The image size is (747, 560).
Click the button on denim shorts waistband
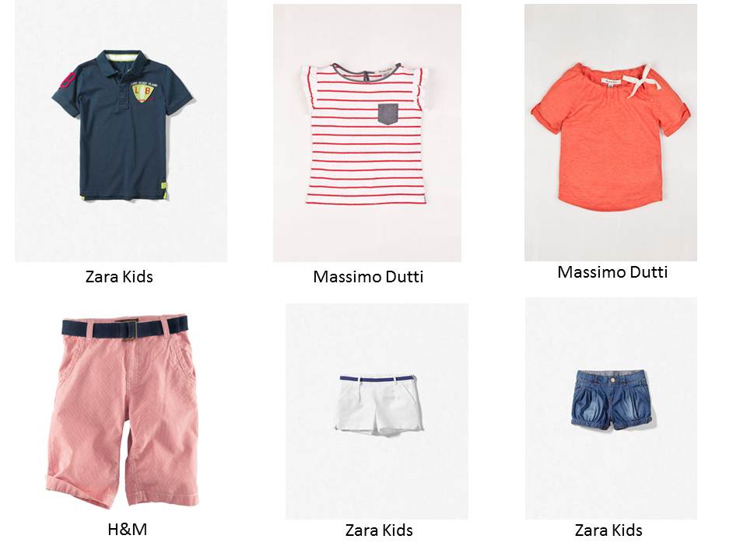612,380
